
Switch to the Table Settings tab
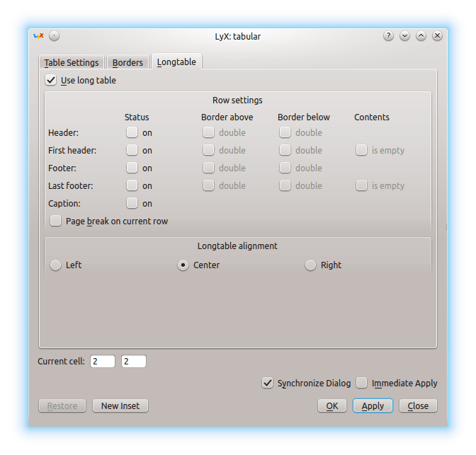72,62
